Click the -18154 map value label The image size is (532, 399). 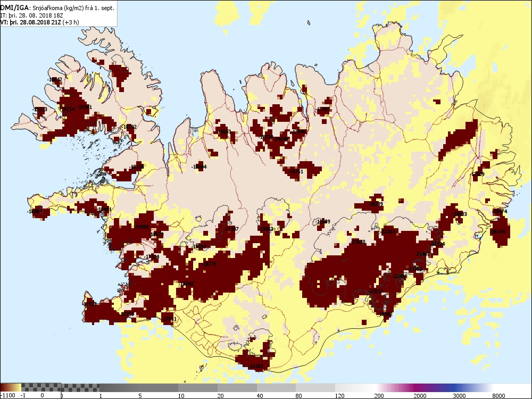(x=497, y=232)
